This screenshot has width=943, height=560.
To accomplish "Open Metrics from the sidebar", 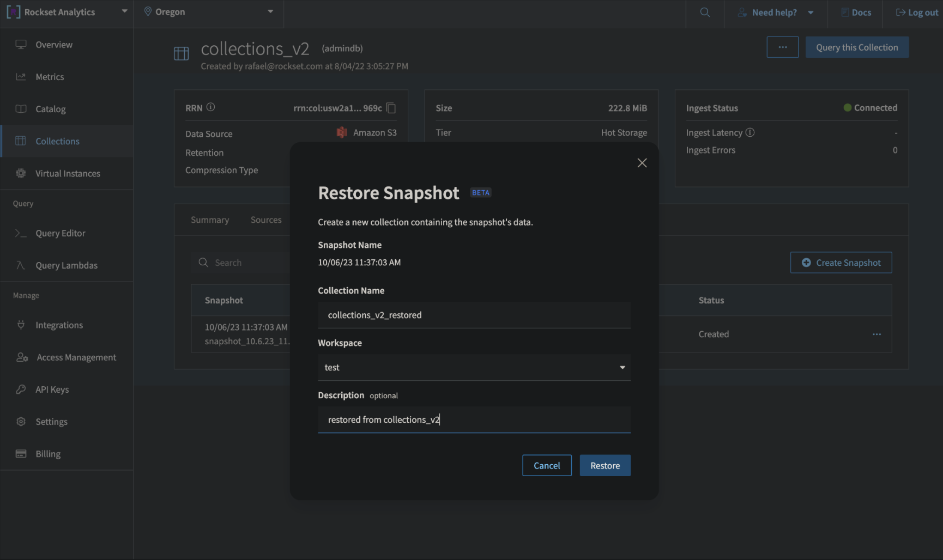I will click(67, 77).
